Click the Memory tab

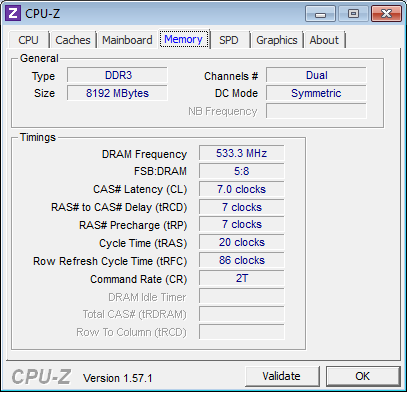(x=184, y=39)
